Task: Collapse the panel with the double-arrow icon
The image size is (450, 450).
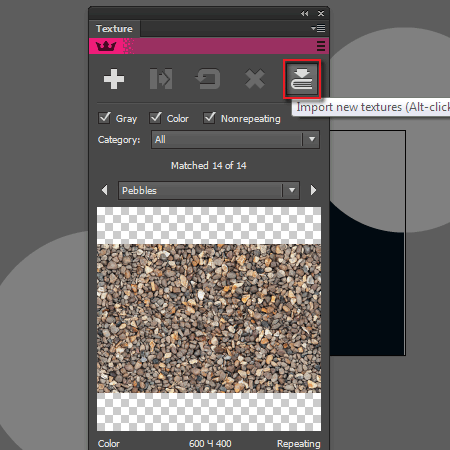Action: (304, 13)
